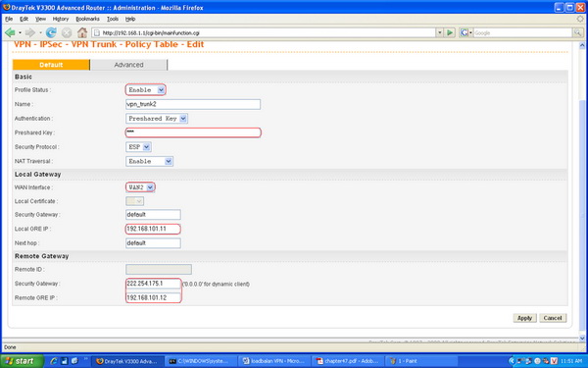Open the Profile Status dropdown
The height and width of the screenshot is (368, 588).
pyautogui.click(x=145, y=89)
